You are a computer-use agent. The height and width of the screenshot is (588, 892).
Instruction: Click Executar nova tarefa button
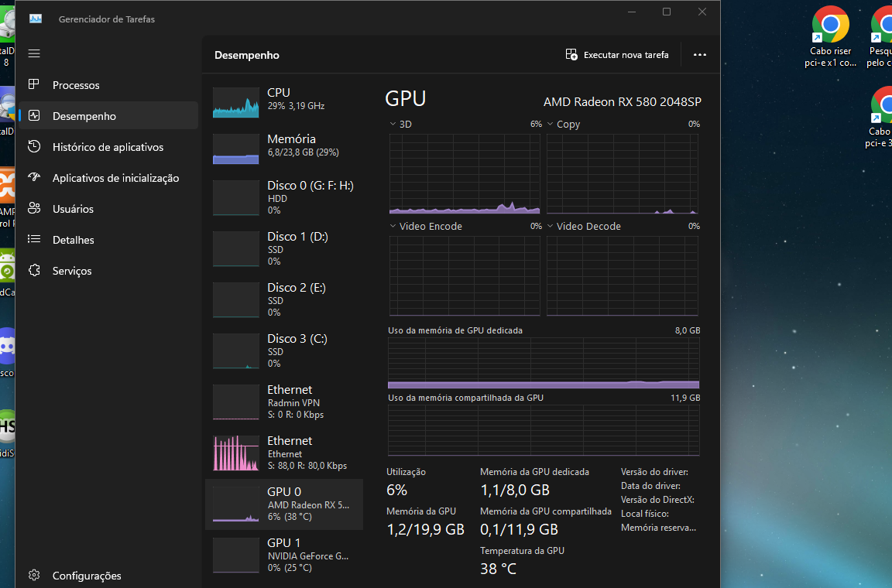point(617,55)
